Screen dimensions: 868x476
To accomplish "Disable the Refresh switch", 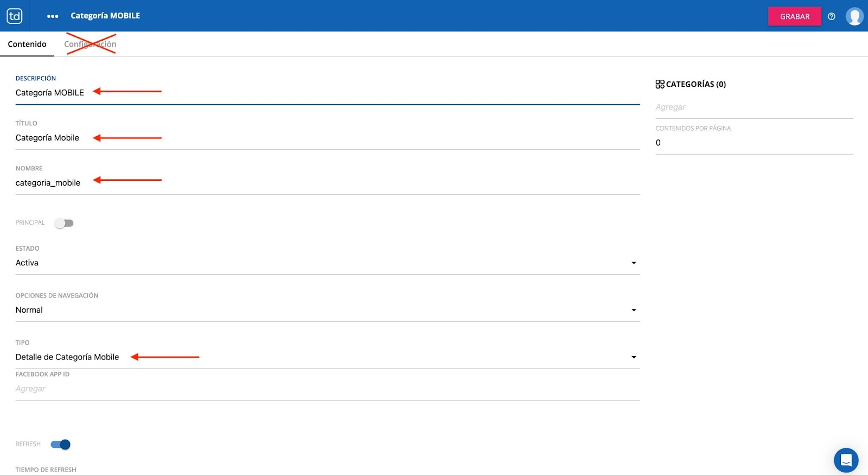I will click(x=61, y=445).
